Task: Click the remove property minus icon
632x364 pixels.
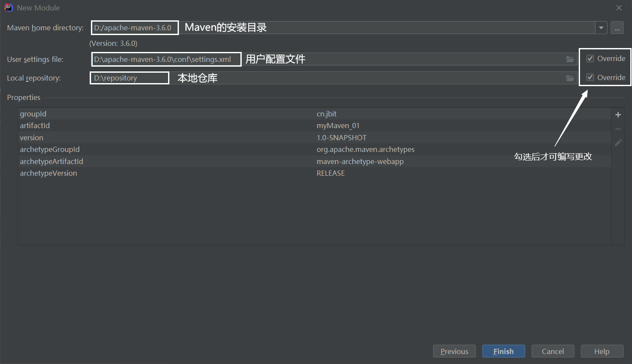Action: tap(618, 129)
